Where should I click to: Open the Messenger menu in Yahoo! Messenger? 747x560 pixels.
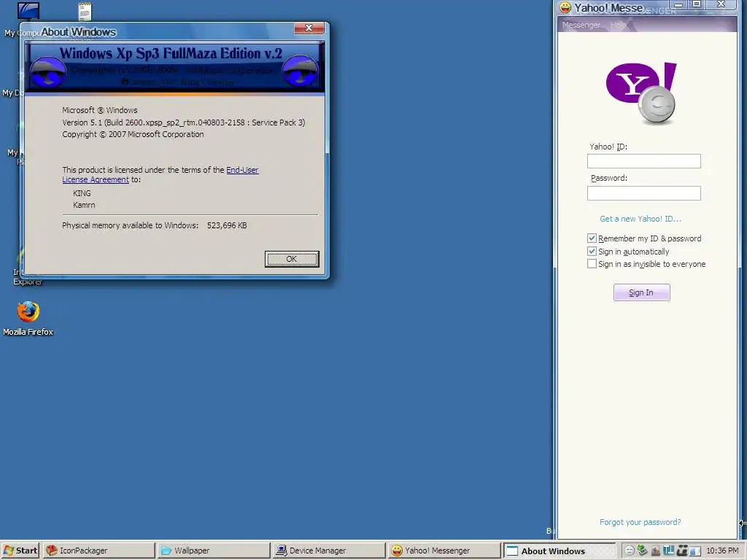pyautogui.click(x=581, y=25)
